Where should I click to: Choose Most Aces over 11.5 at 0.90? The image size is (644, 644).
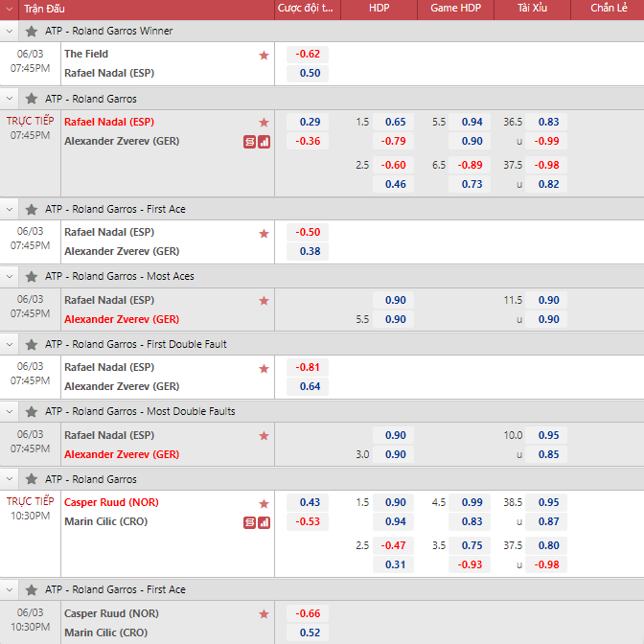pyautogui.click(x=546, y=300)
